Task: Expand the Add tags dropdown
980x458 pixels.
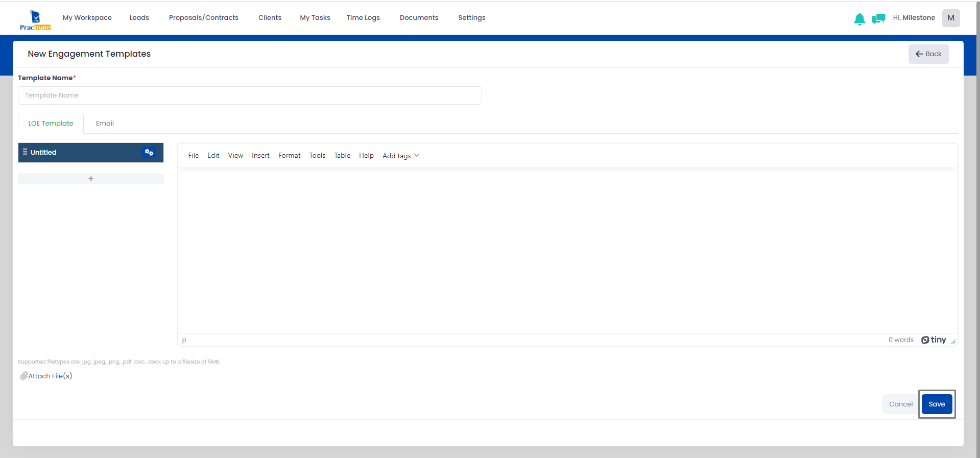Action: click(401, 156)
